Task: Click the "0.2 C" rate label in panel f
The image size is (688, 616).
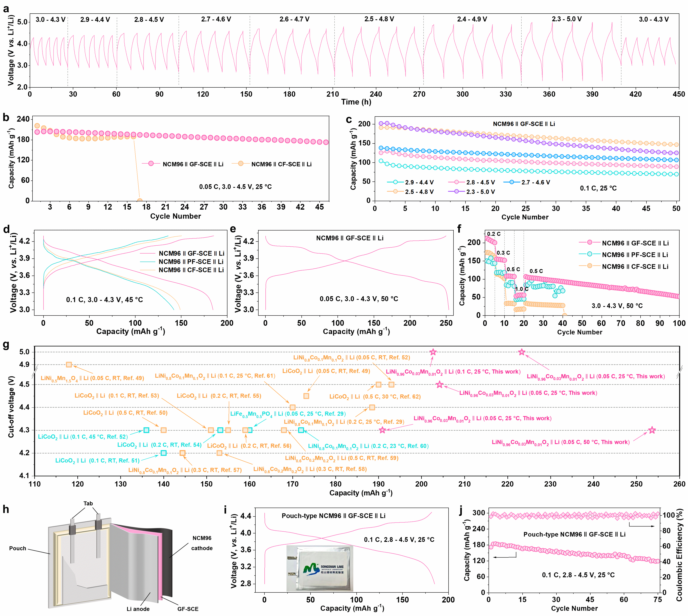Action: click(x=494, y=234)
